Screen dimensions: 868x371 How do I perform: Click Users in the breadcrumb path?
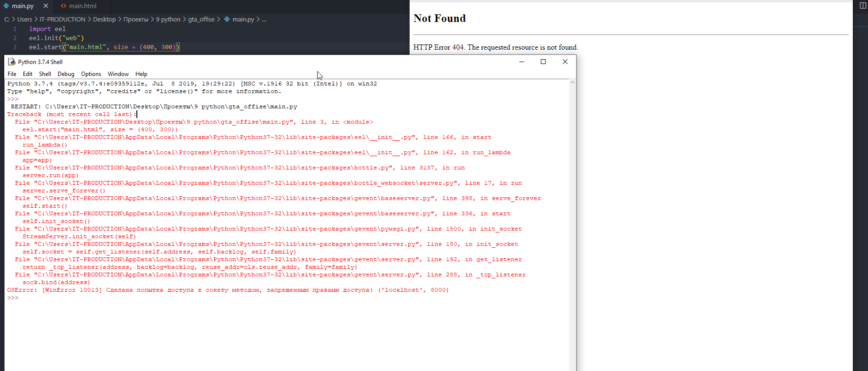25,20
